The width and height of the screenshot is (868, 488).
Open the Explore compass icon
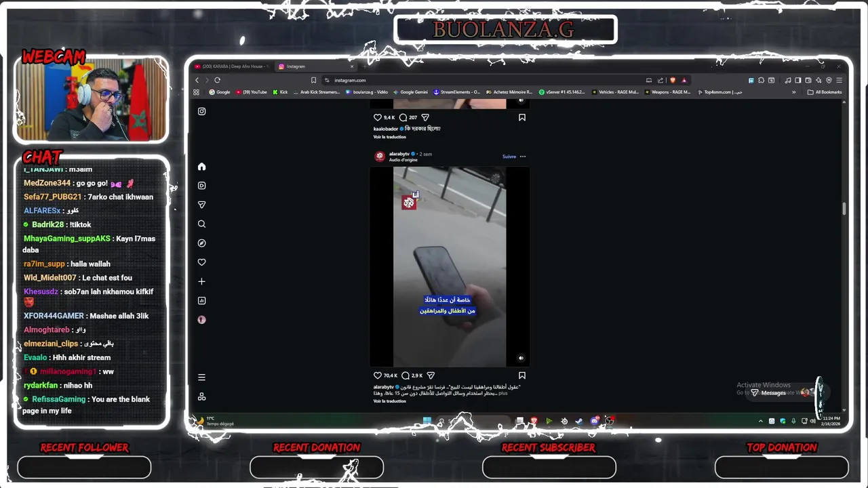201,243
